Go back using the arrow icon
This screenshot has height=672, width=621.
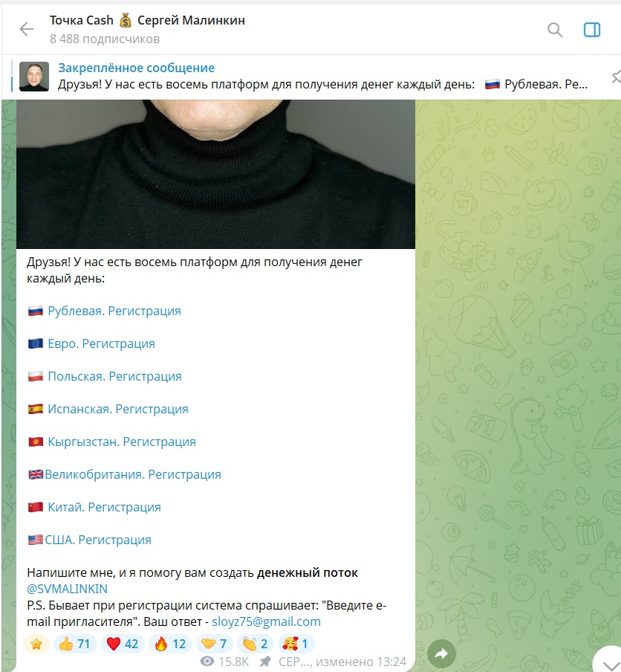[x=27, y=29]
